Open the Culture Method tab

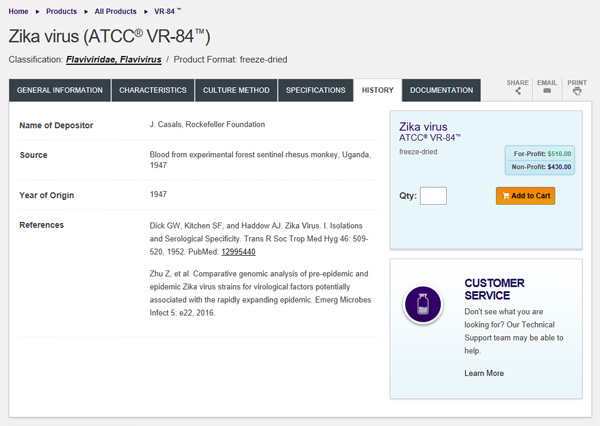click(236, 90)
